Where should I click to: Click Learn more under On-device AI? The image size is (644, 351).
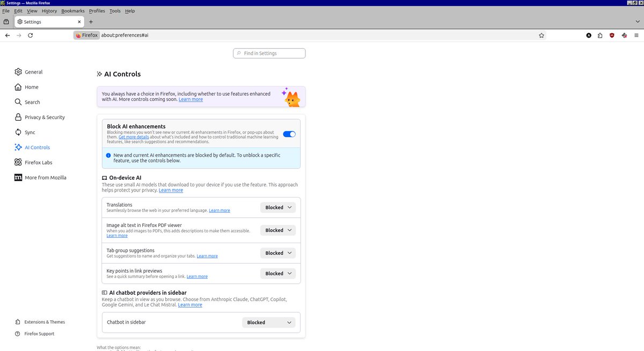pos(171,190)
